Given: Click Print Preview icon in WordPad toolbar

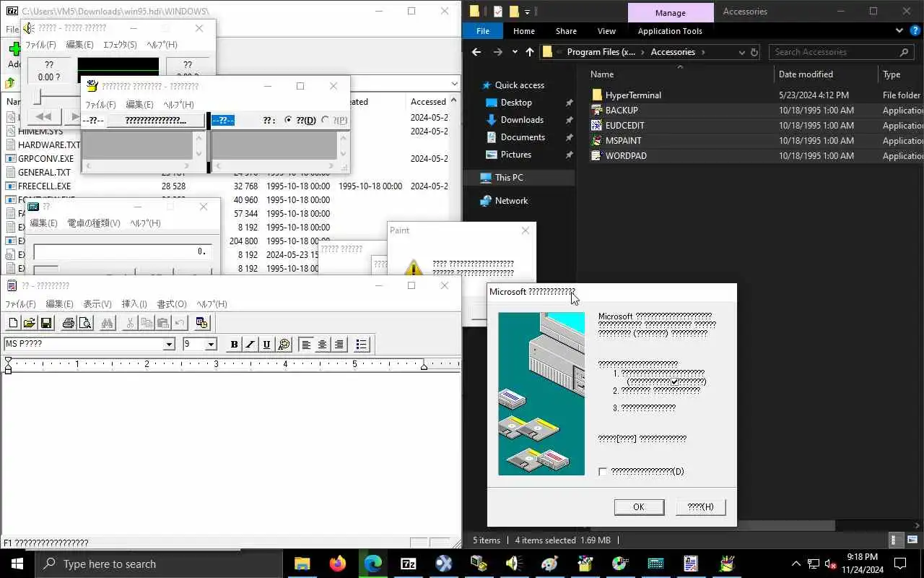Looking at the screenshot, I should coord(85,323).
